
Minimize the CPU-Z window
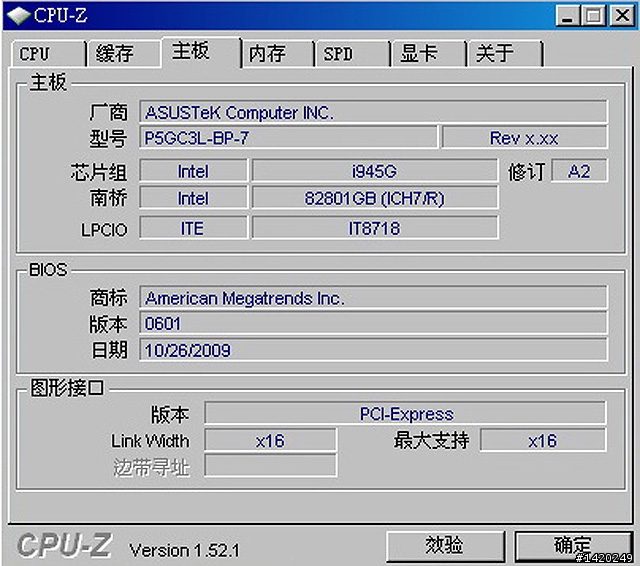(x=567, y=16)
